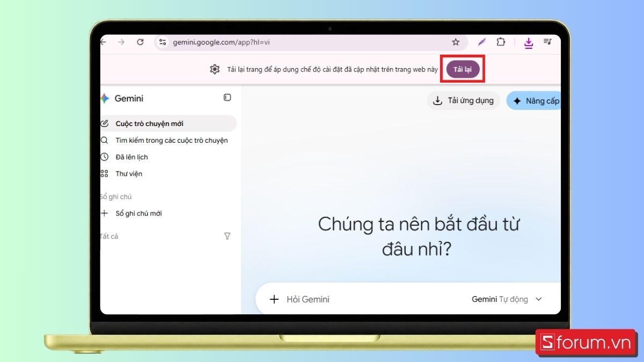This screenshot has width=644, height=362.
Task: Bookmark this page with the star icon
Action: pos(456,42)
